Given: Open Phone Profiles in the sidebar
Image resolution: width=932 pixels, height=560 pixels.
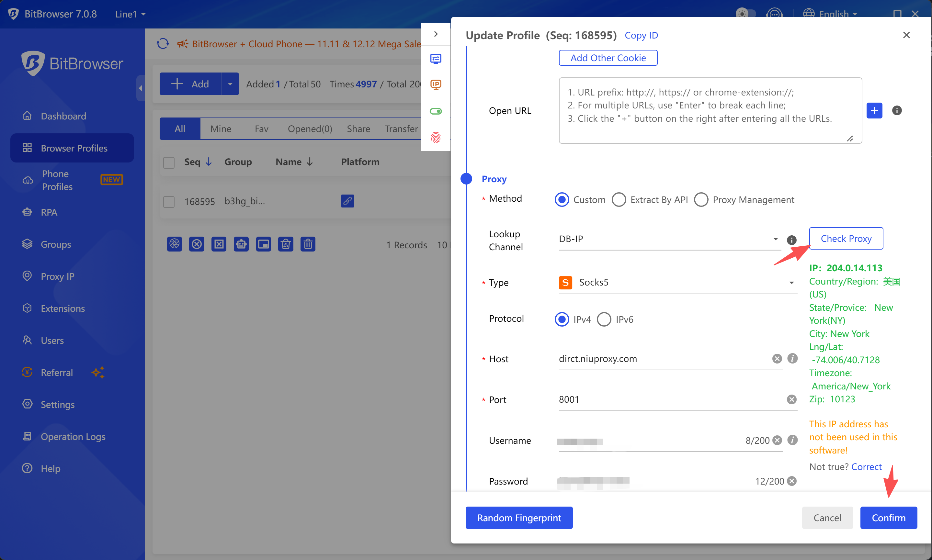Looking at the screenshot, I should pyautogui.click(x=72, y=180).
